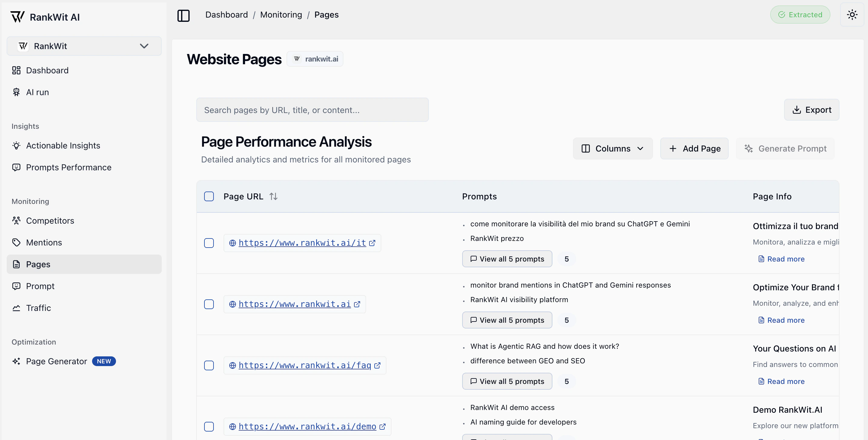Click the Export download icon
Image resolution: width=868 pixels, height=440 pixels.
(x=797, y=110)
